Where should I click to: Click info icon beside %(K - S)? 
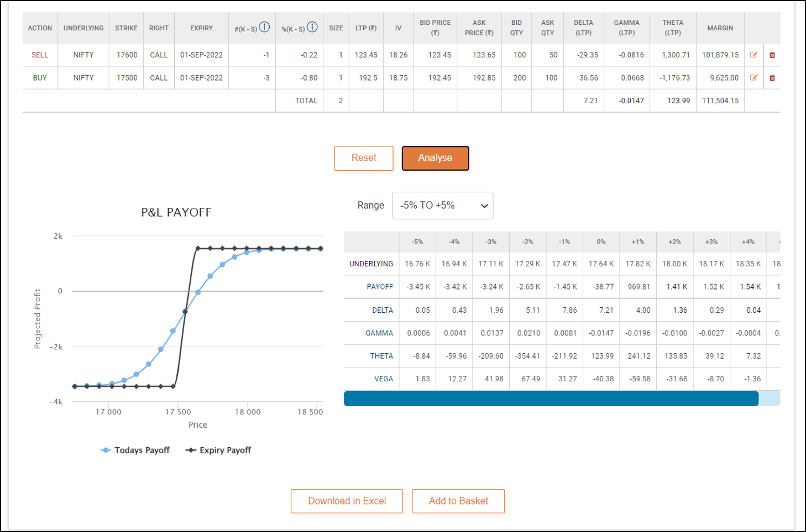(x=312, y=27)
